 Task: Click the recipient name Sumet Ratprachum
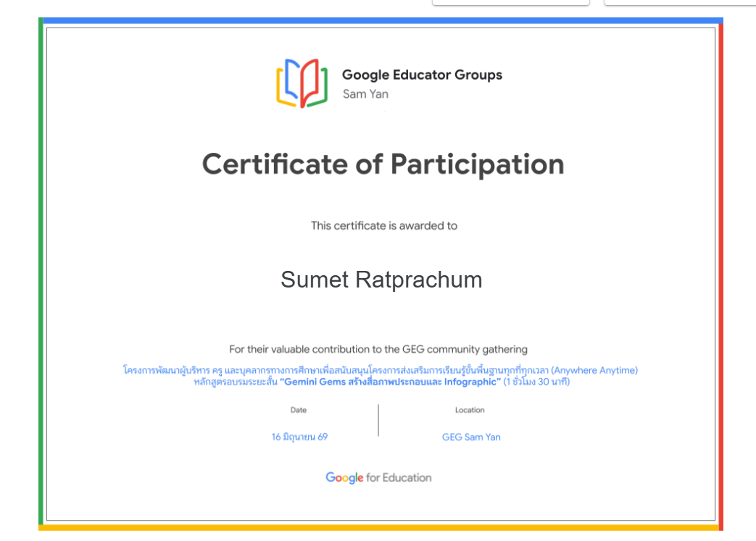point(381,280)
